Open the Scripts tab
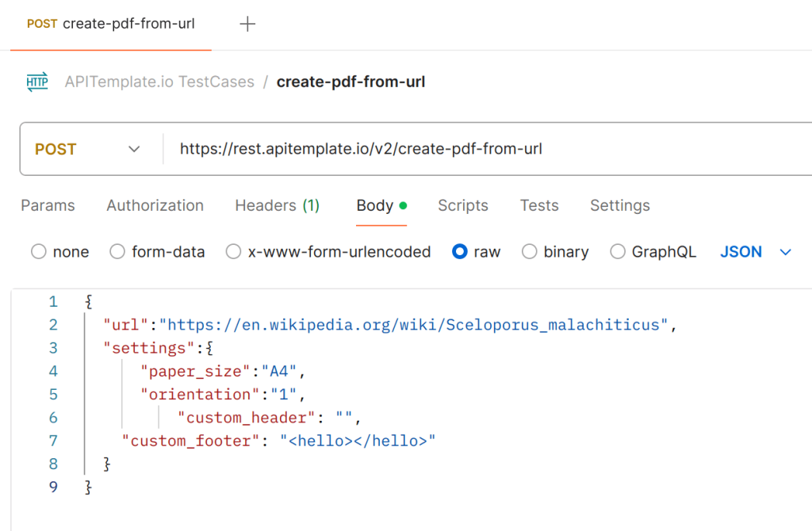Screen dimensions: 812x531 [462, 205]
